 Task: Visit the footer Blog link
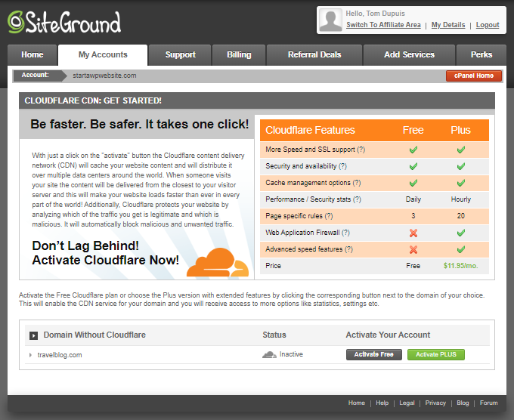(463, 403)
